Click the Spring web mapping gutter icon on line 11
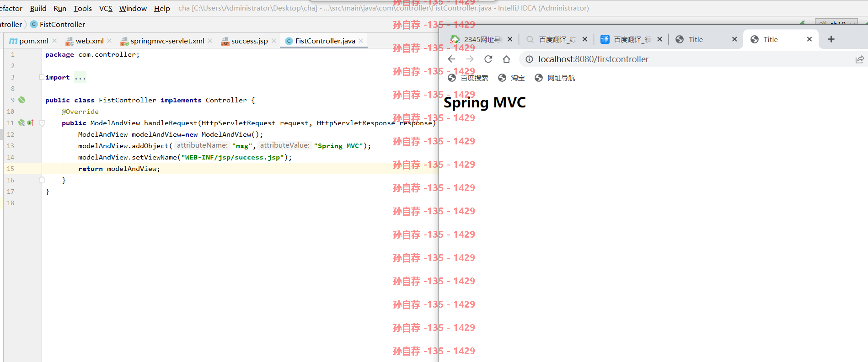 coord(21,122)
